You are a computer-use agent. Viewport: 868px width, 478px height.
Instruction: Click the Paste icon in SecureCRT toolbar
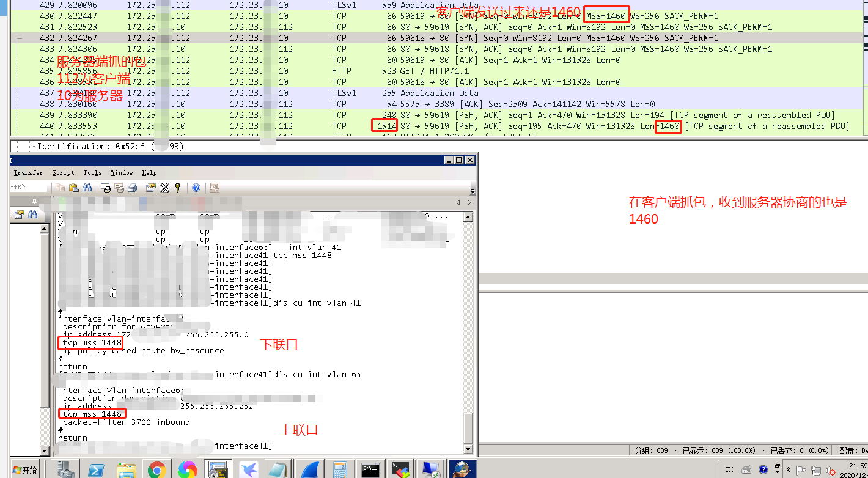click(x=73, y=188)
